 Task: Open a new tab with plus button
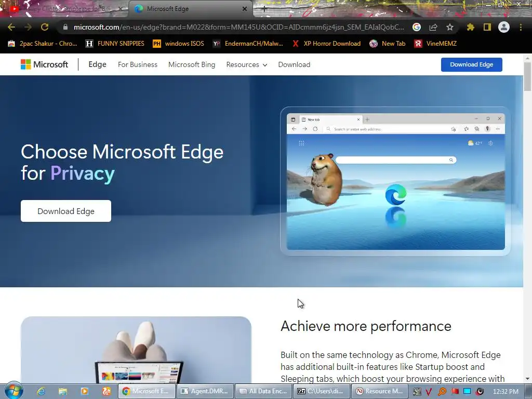coord(264,9)
